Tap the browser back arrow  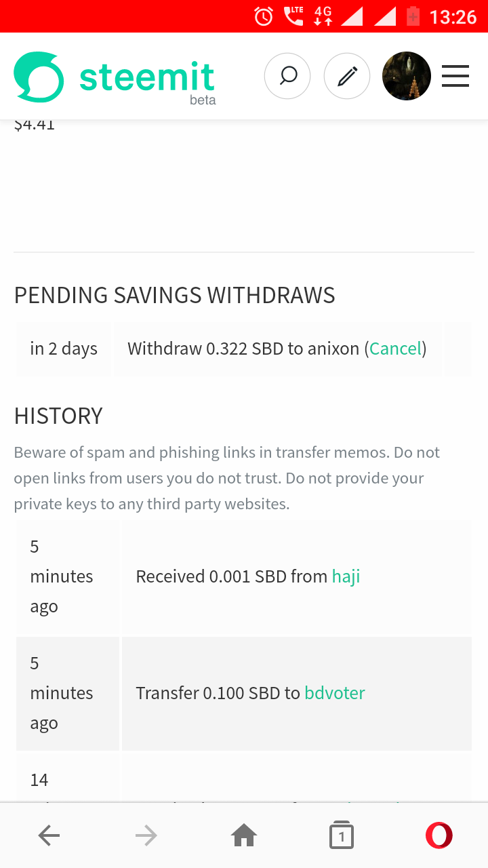(49, 836)
